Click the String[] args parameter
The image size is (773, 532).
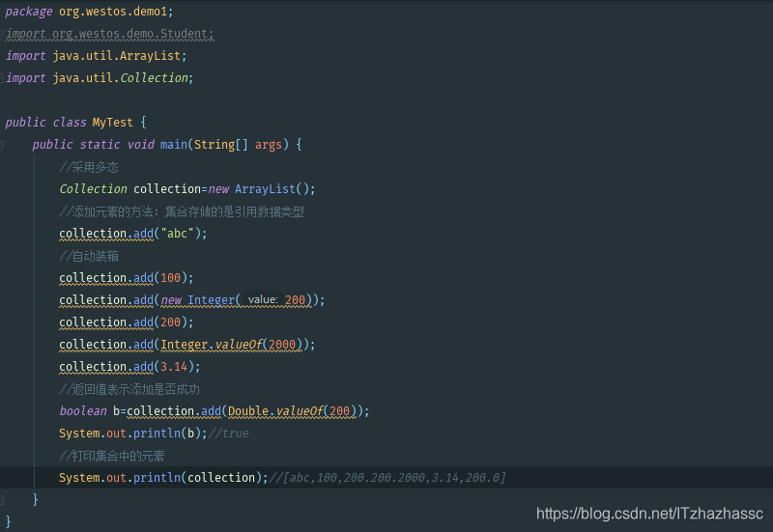click(x=238, y=144)
